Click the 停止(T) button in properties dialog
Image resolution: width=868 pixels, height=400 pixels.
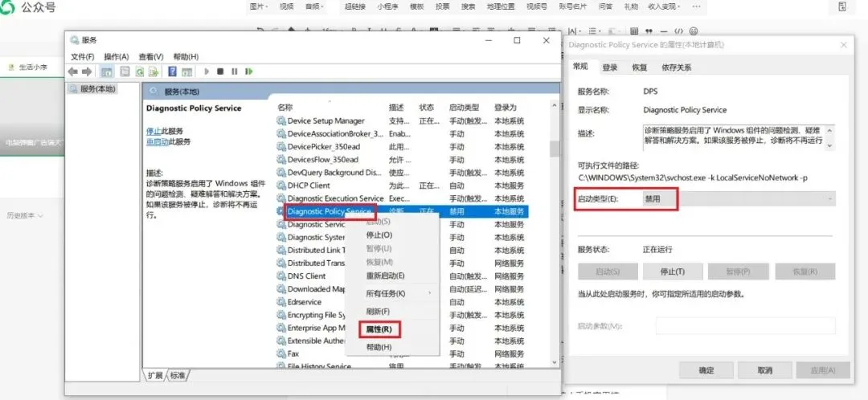(673, 271)
